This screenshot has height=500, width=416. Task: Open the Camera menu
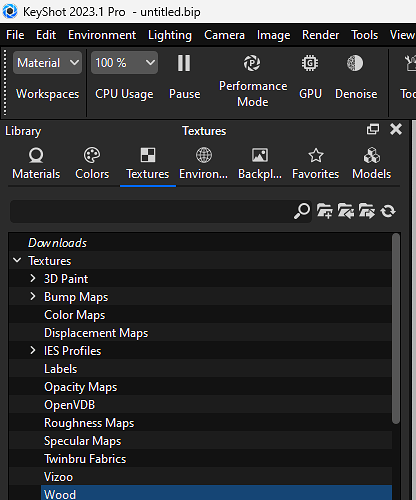tap(224, 35)
